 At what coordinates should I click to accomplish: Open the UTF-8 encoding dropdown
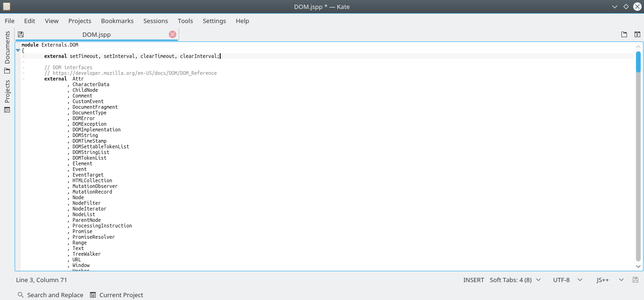(x=568, y=280)
